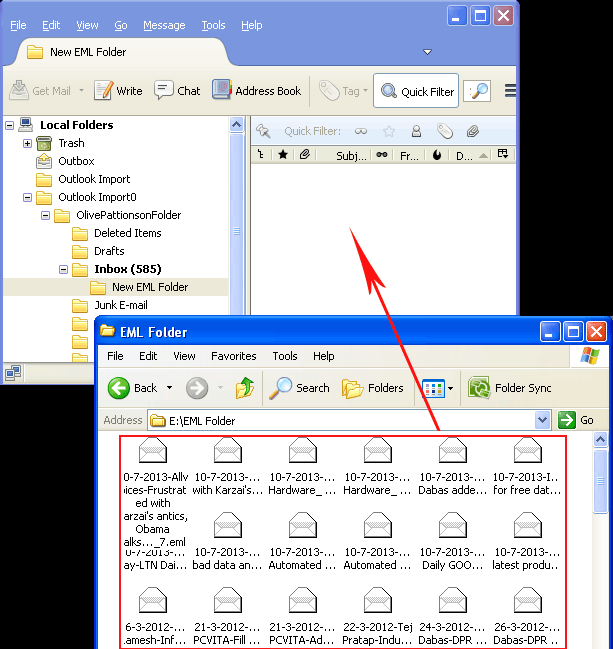
Task: Click the E:\EML Folder address field
Action: [x=341, y=421]
